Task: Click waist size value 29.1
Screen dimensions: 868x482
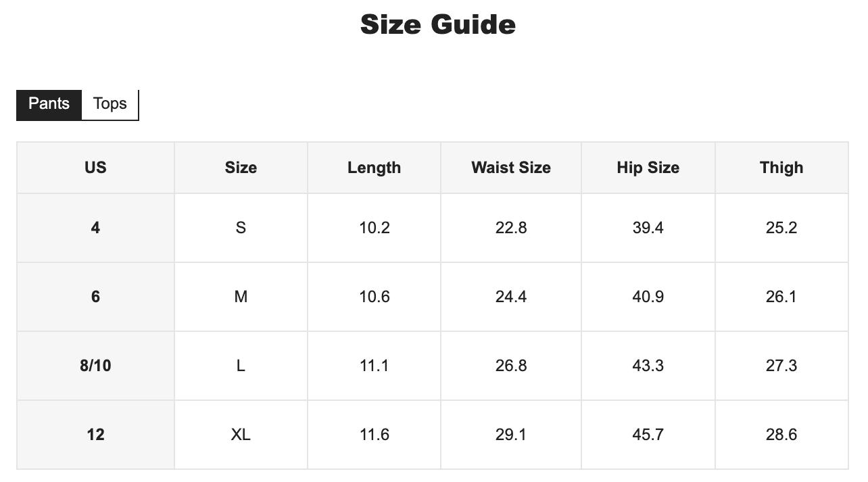Action: (510, 435)
